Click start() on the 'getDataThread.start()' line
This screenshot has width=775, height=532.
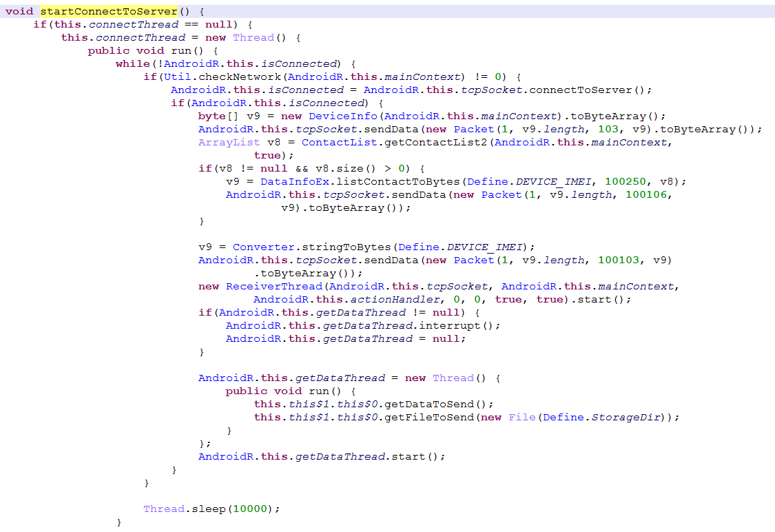coord(414,457)
